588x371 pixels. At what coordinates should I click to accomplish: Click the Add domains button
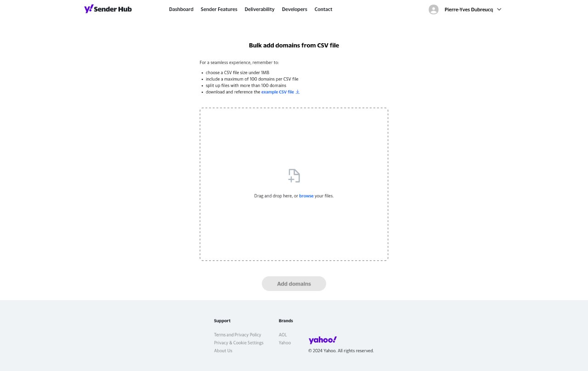pos(294,284)
